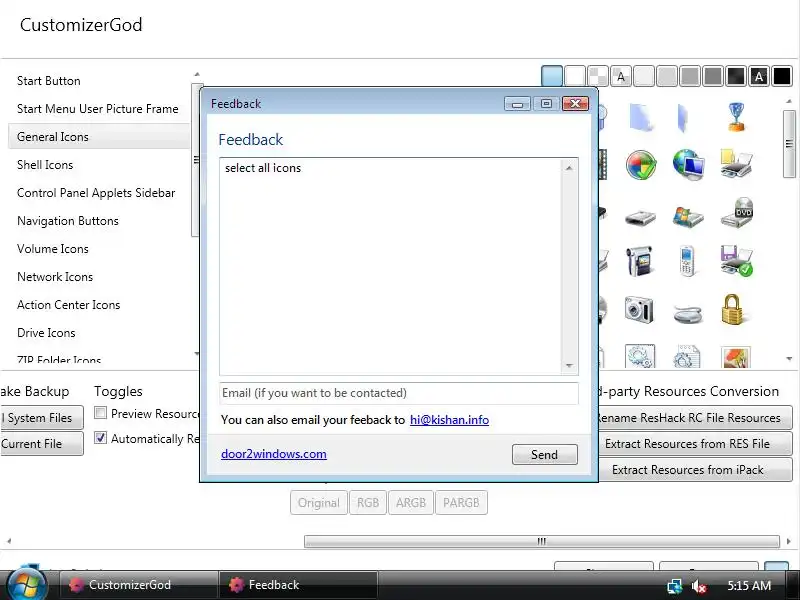Select the DVD drive icon
This screenshot has height=600, width=800.
pyautogui.click(x=737, y=213)
